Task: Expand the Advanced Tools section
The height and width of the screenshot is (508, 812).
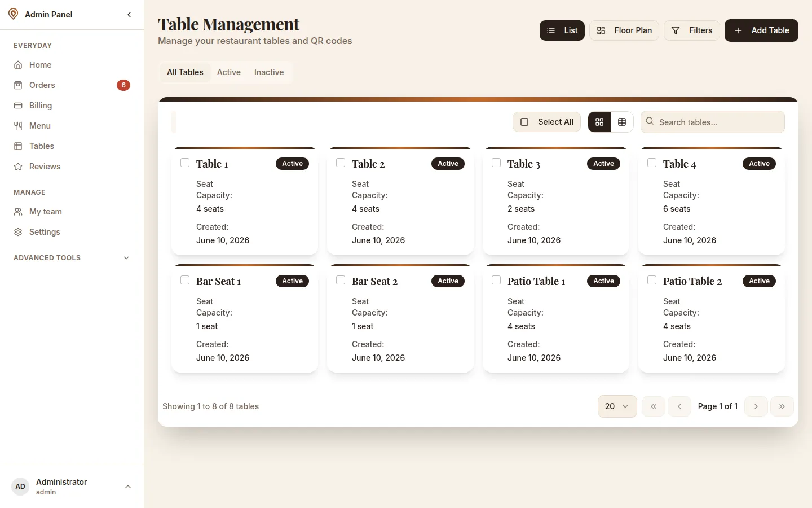Action: pyautogui.click(x=72, y=258)
